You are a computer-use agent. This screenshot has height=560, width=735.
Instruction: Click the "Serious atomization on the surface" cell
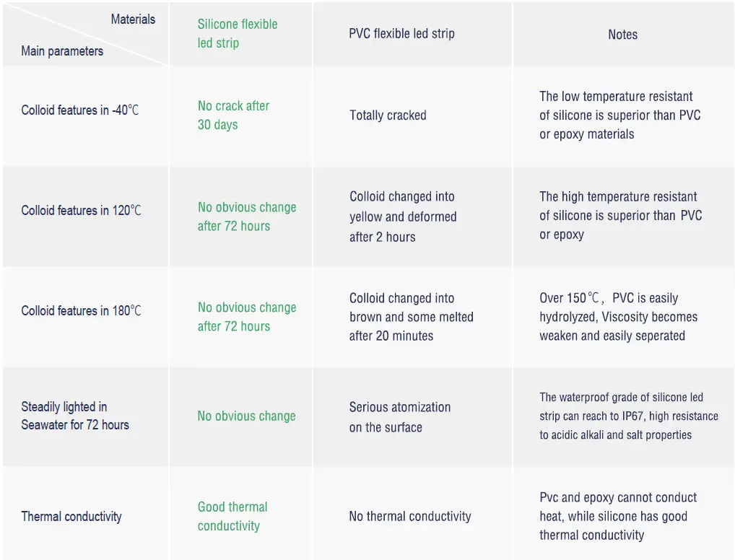(399, 417)
